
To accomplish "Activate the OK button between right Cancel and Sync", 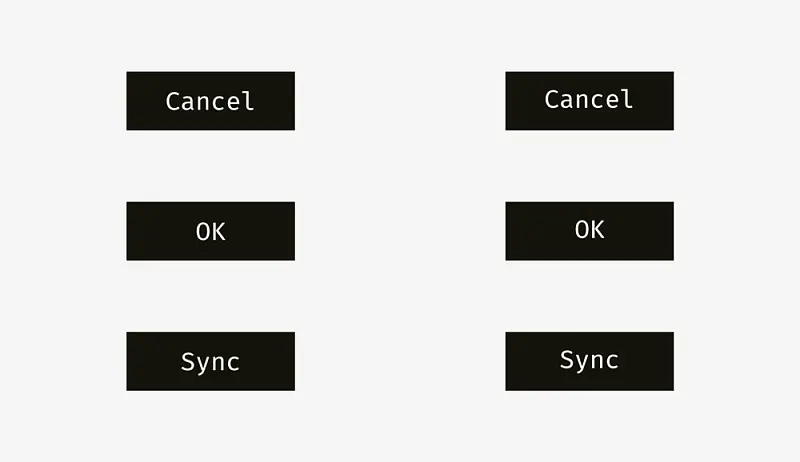I will pos(589,231).
